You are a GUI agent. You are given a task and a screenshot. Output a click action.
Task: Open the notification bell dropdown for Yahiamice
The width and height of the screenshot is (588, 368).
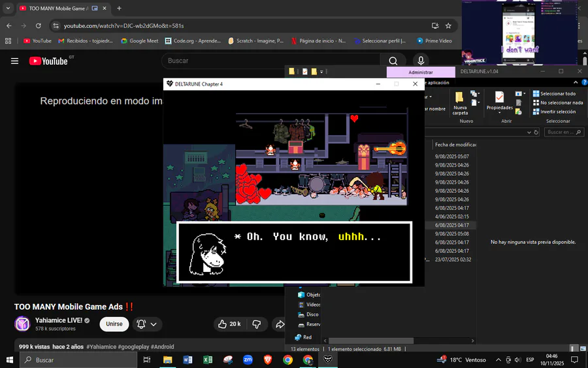point(146,324)
